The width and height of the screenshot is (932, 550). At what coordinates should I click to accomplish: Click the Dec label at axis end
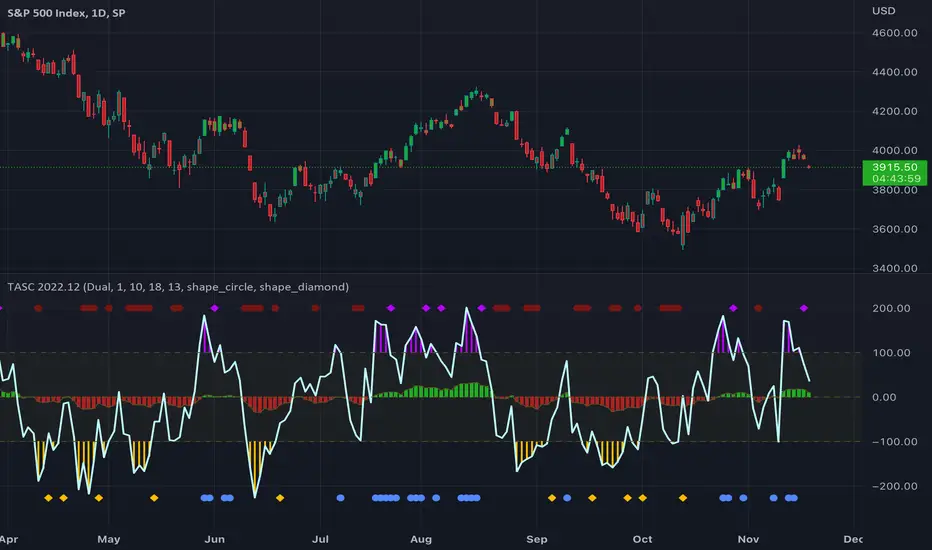[x=853, y=539]
